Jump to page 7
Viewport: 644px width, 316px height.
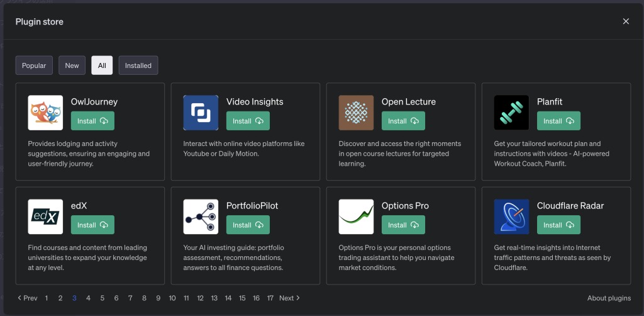click(x=130, y=298)
